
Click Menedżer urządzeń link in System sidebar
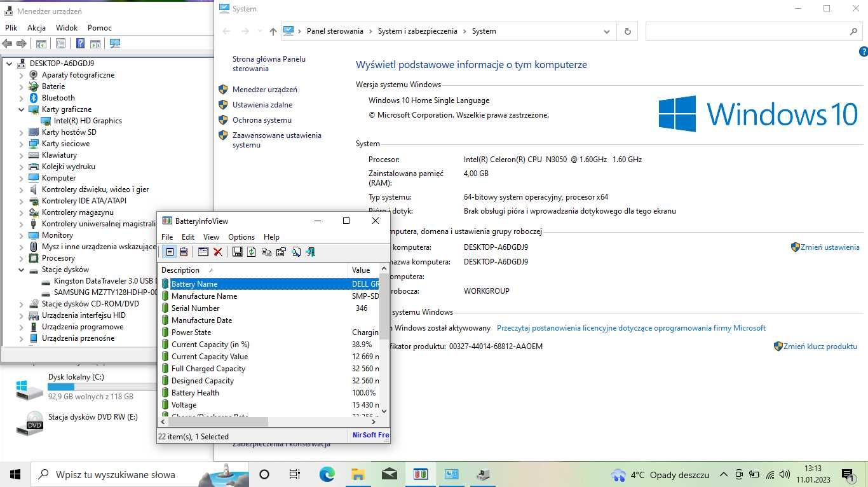click(264, 90)
